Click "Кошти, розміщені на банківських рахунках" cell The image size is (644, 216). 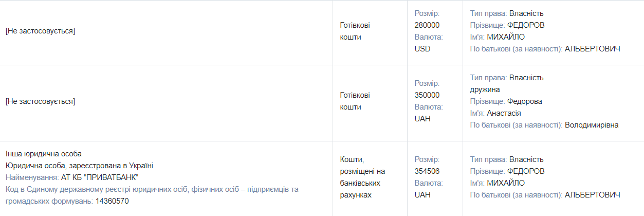[x=362, y=177]
